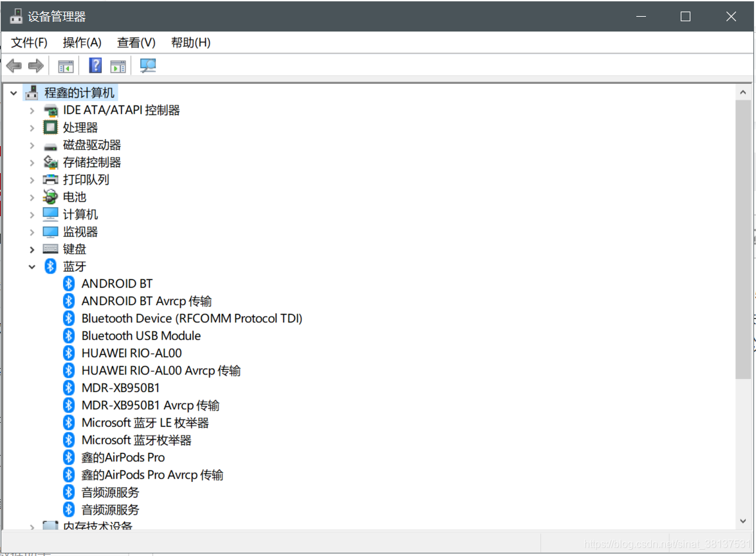Expand the 键盘 node
Screen dimensions: 756x556
coord(32,250)
